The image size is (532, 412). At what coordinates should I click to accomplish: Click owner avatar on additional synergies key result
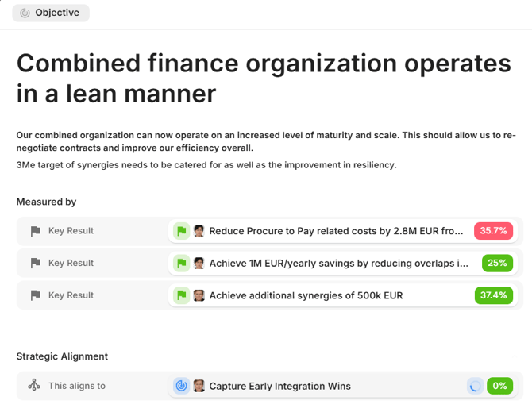(199, 295)
